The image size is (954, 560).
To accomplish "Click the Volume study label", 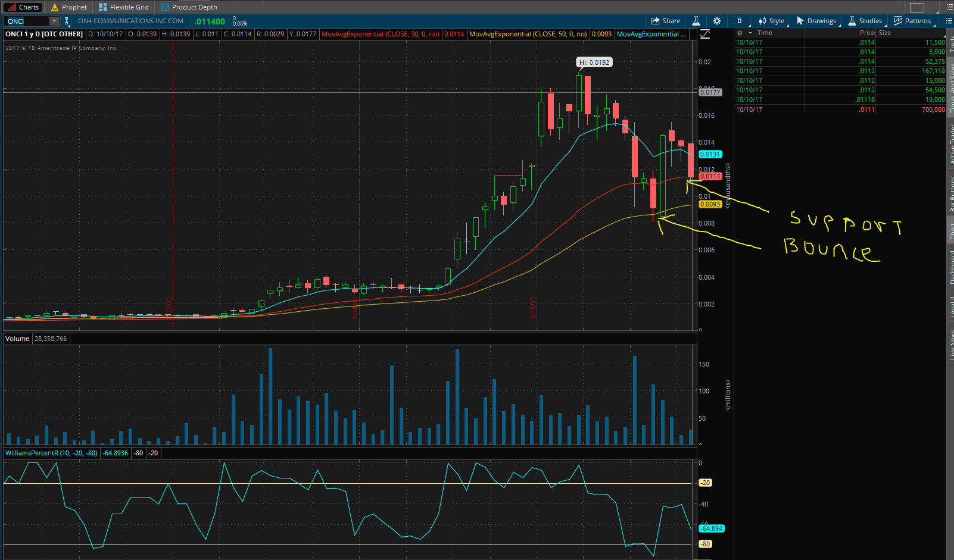I will click(17, 339).
